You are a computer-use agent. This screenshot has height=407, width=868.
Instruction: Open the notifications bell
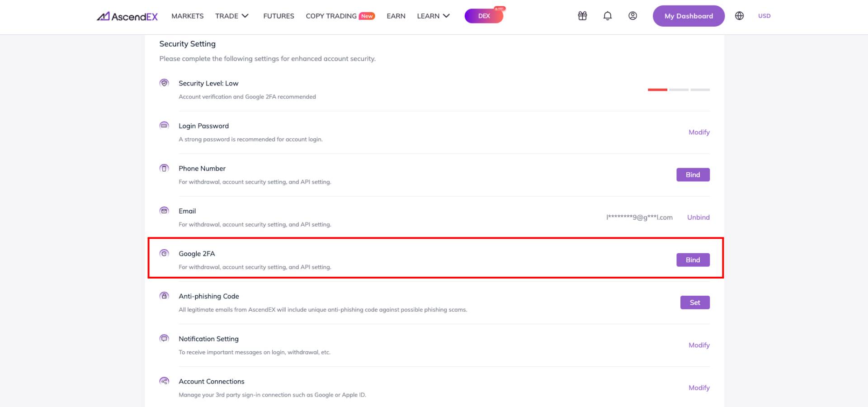click(608, 16)
